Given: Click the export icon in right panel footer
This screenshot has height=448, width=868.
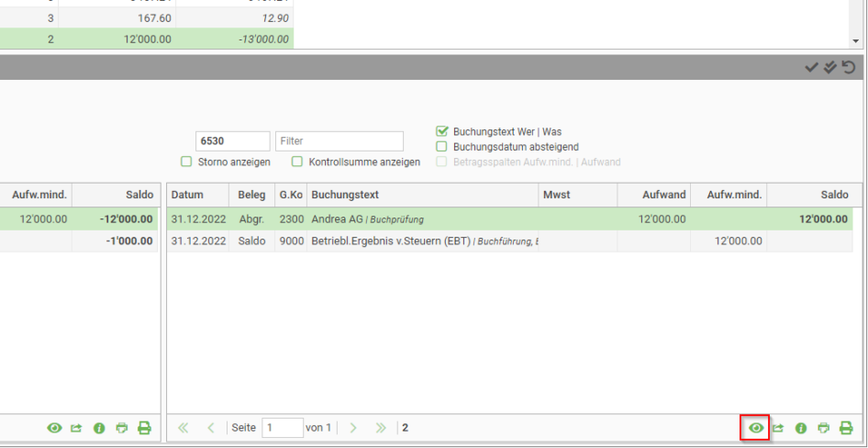Looking at the screenshot, I should point(778,428).
